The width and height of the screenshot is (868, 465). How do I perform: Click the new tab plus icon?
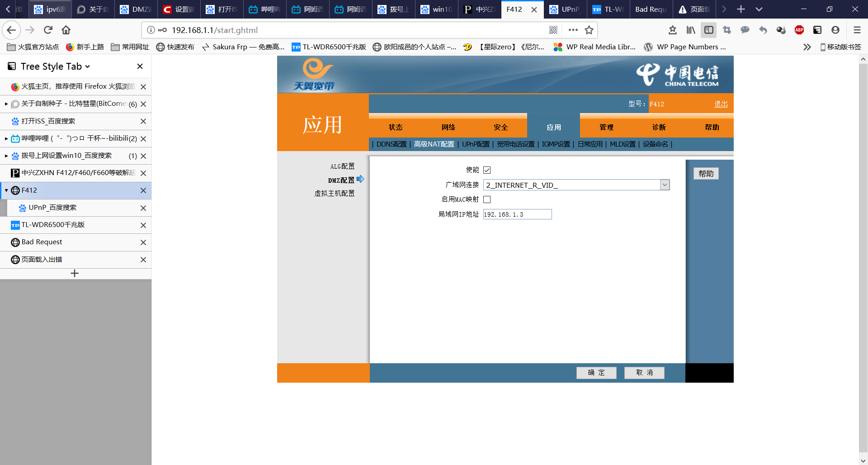click(741, 9)
